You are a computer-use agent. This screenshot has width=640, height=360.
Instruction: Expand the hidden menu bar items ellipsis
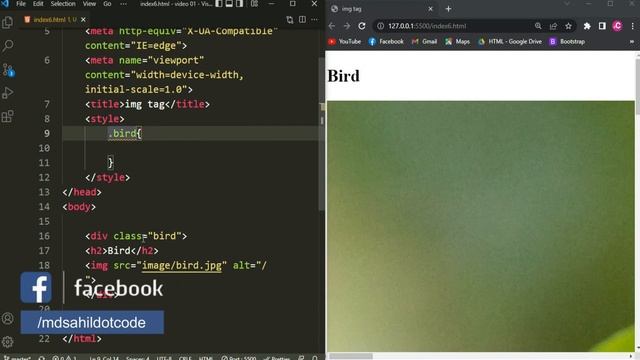tap(123, 4)
